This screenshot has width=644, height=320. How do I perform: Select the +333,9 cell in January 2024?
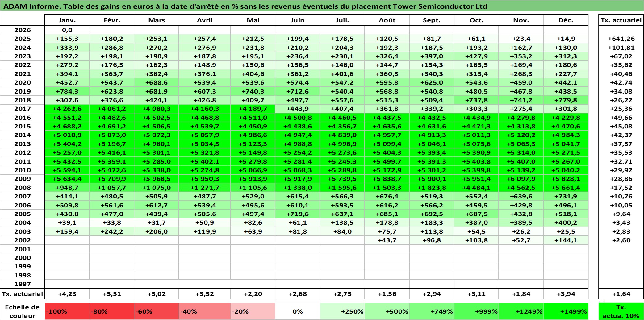pos(67,48)
